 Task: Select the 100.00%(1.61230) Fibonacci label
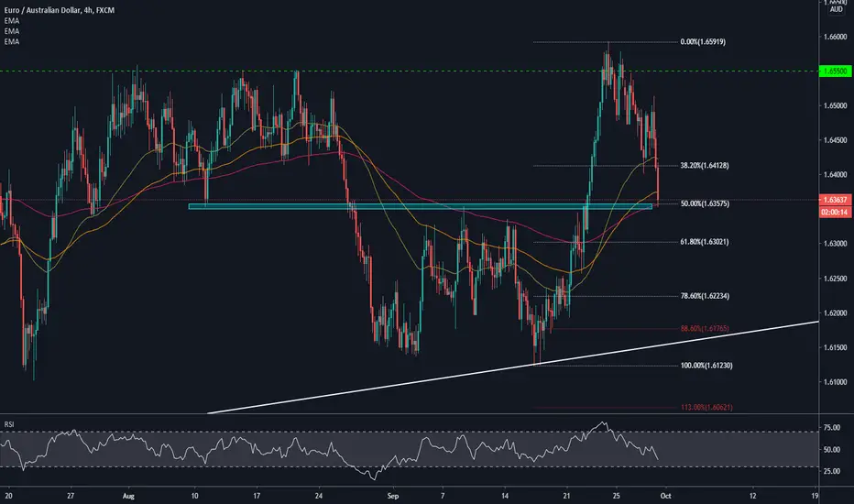[x=706, y=365]
